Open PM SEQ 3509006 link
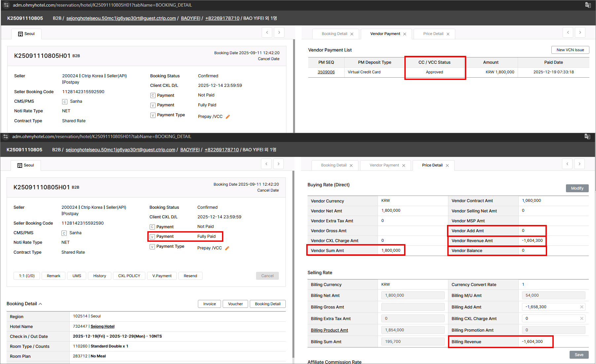596x364 pixels. (326, 72)
